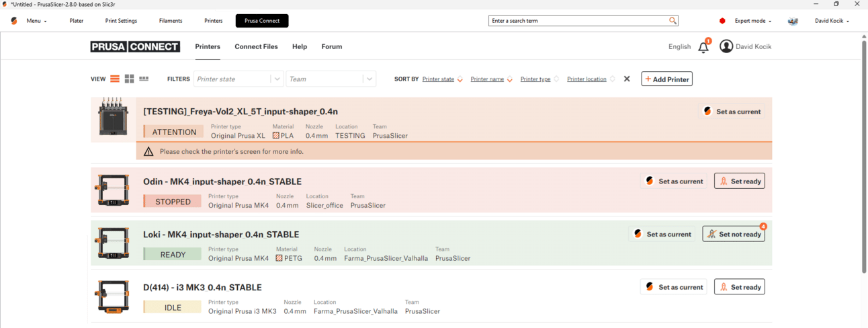Switch to the large grid view icon

point(129,79)
